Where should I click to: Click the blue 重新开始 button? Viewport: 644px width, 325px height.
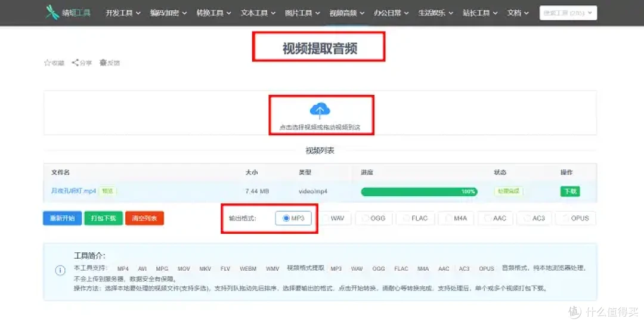point(63,218)
